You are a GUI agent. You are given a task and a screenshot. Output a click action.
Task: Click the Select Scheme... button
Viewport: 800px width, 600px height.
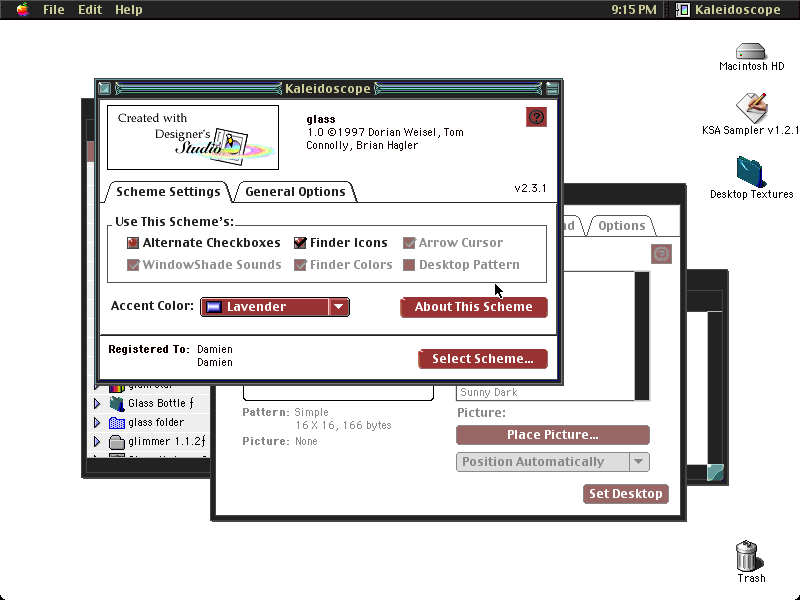(x=483, y=359)
